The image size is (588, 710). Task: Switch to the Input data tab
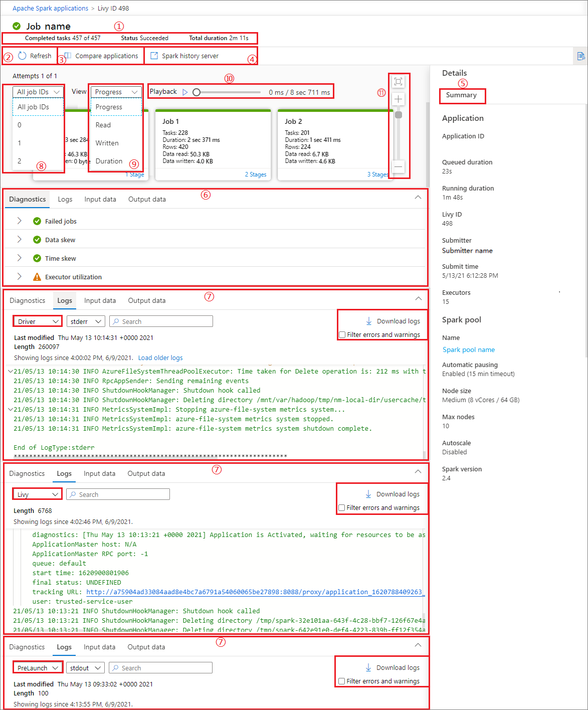100,199
